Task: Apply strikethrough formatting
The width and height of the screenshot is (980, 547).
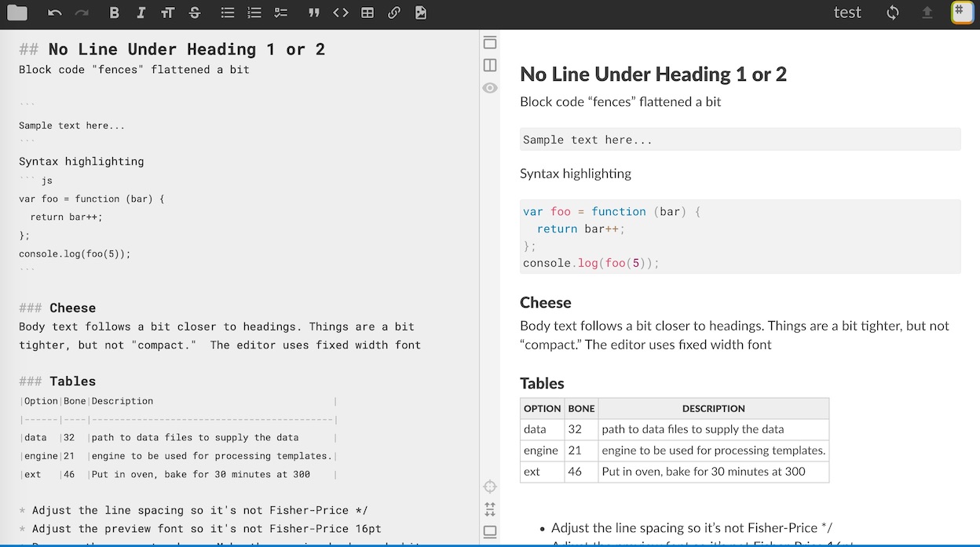Action: point(195,13)
